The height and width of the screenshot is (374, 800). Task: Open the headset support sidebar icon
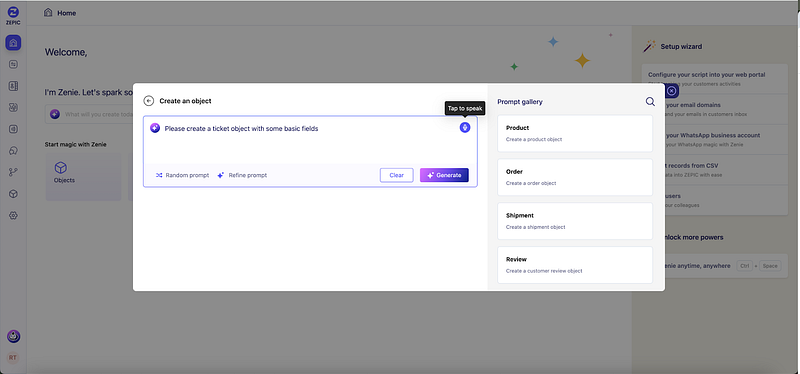point(13,151)
